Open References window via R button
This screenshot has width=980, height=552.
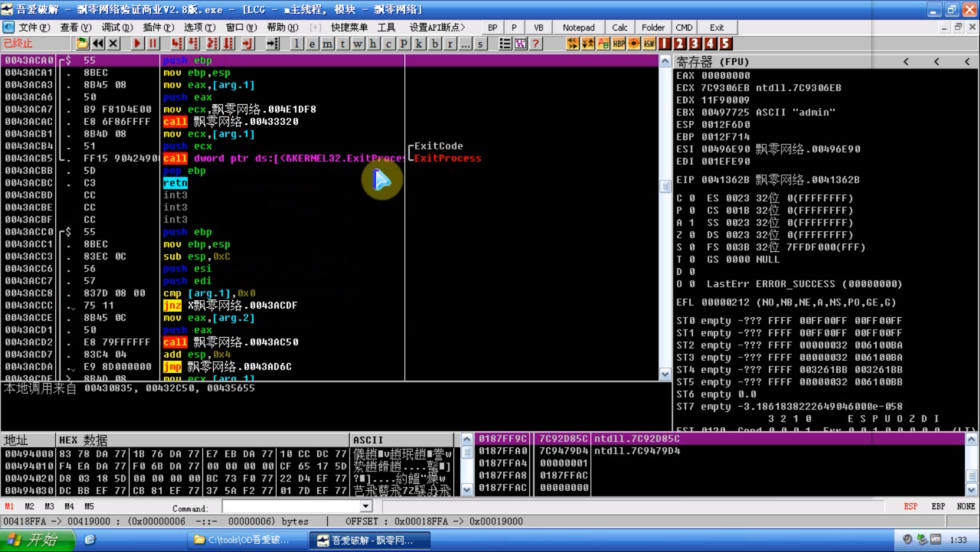click(450, 44)
